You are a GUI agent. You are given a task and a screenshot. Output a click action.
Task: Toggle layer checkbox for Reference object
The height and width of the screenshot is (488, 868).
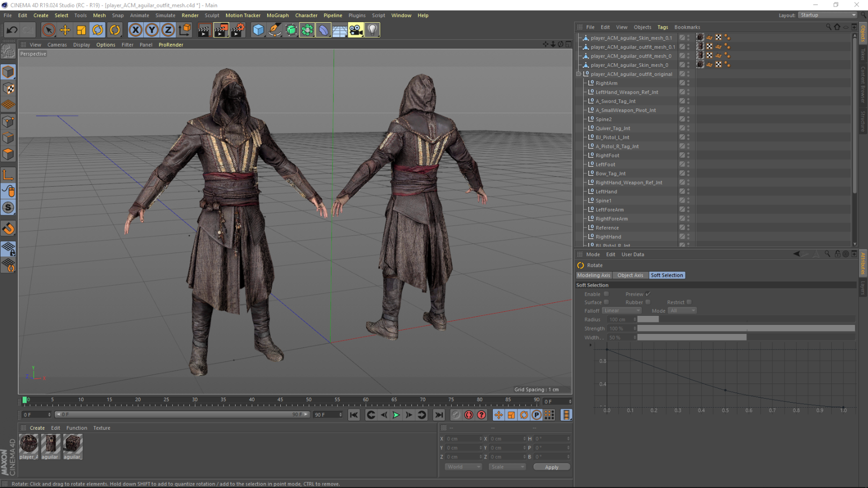point(682,228)
